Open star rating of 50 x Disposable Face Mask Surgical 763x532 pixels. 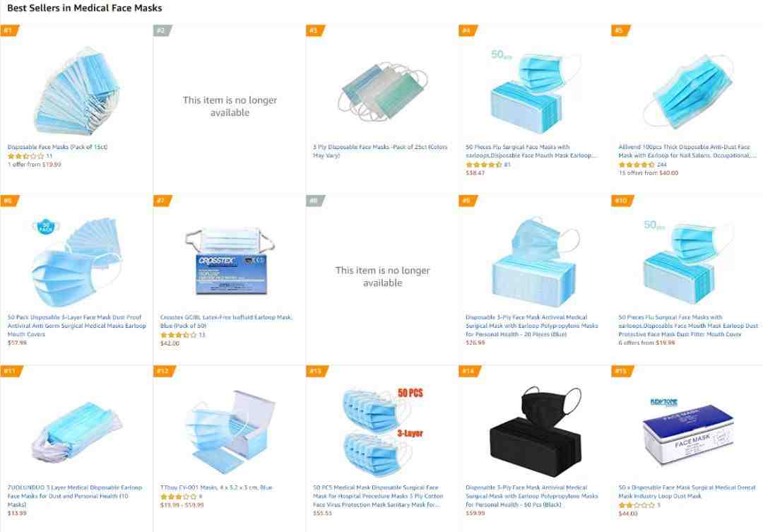coord(637,505)
